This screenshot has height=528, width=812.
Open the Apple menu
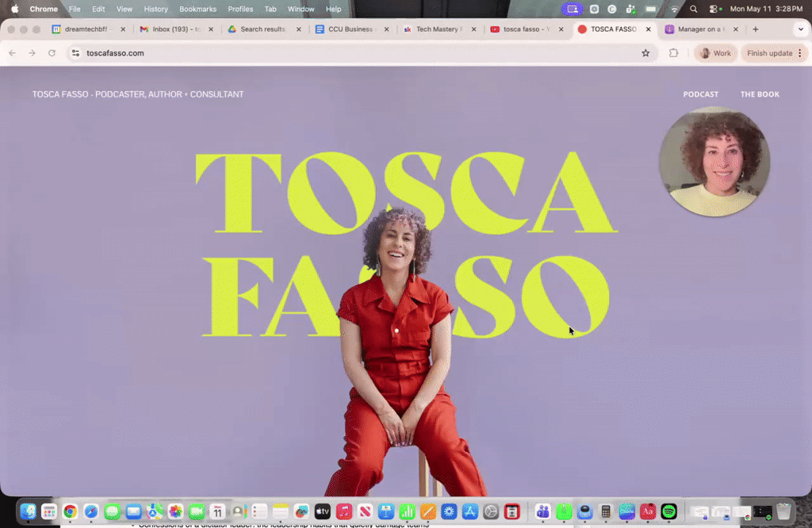coord(14,9)
